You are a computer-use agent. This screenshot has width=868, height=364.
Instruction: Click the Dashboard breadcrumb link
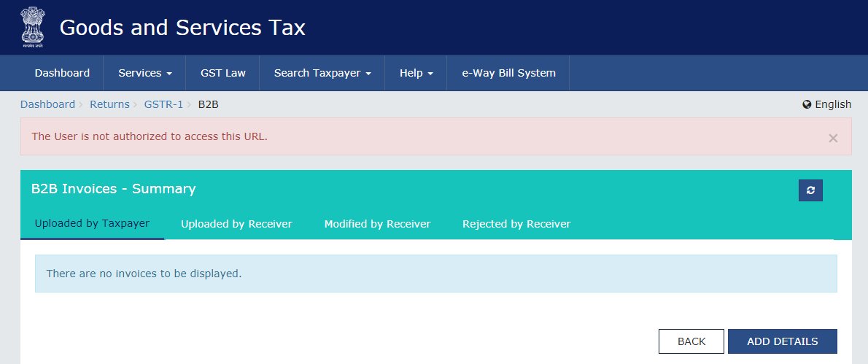tap(47, 104)
